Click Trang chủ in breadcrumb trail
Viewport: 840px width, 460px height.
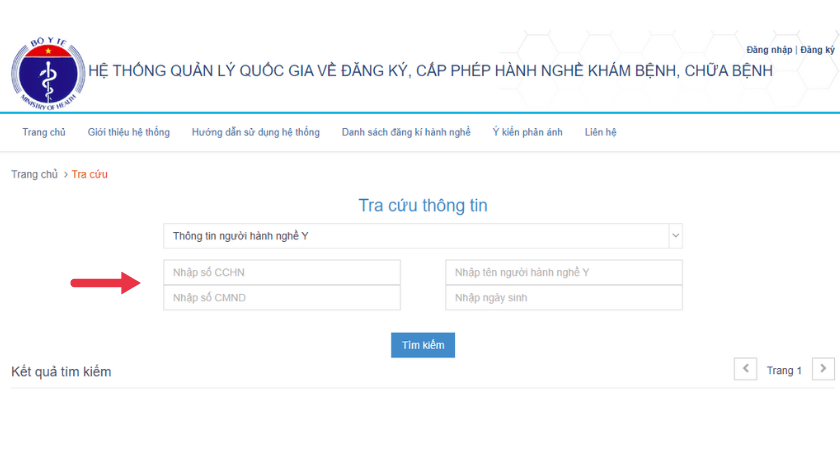click(34, 175)
